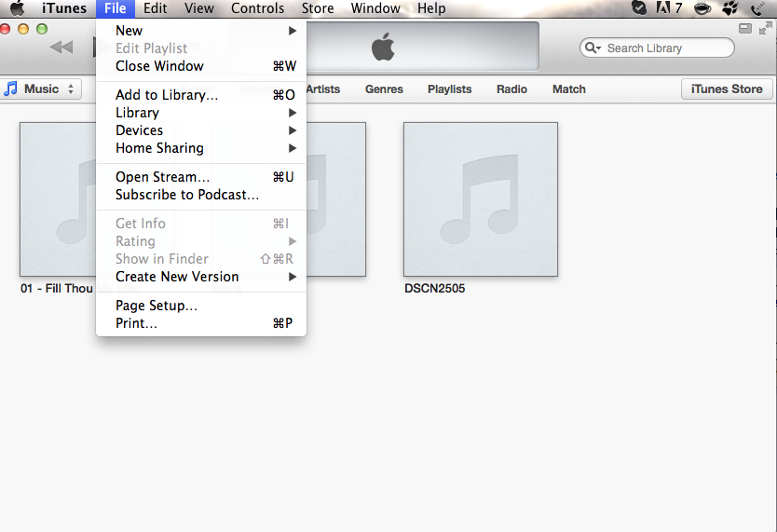Click the Adobe 7 menu bar icon

pos(669,8)
